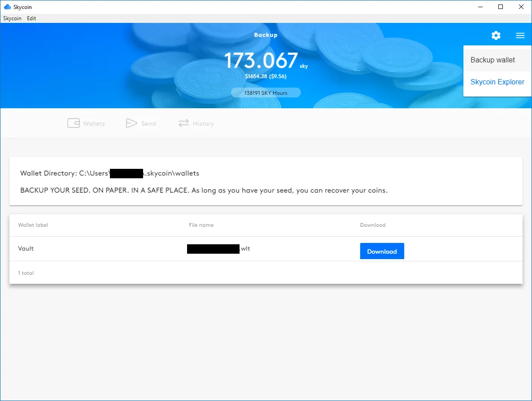Click the .wlt file name cell

pos(218,248)
